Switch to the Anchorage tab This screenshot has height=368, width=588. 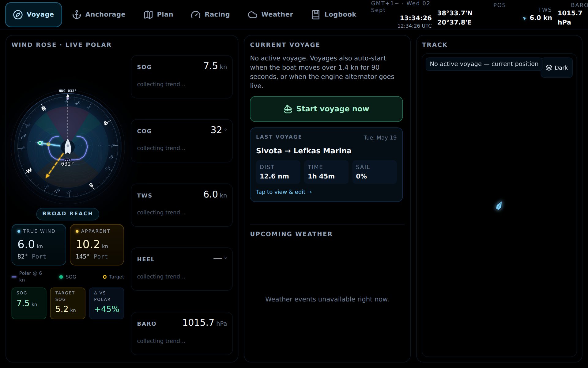click(x=99, y=15)
